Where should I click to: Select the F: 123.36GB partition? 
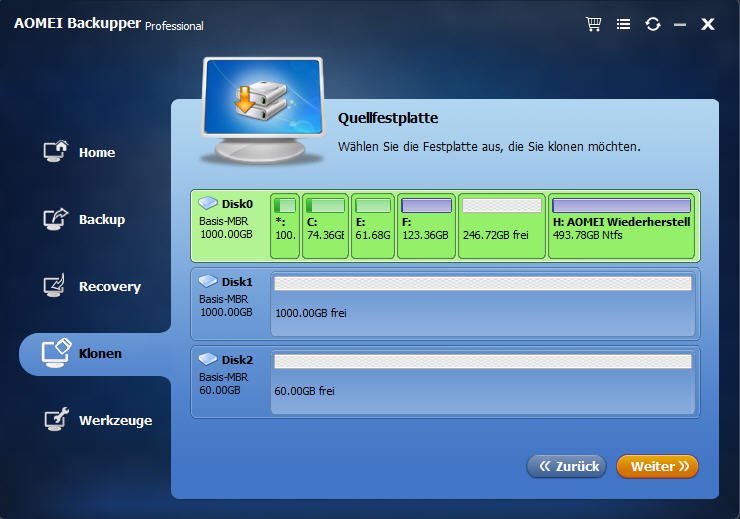[426, 226]
